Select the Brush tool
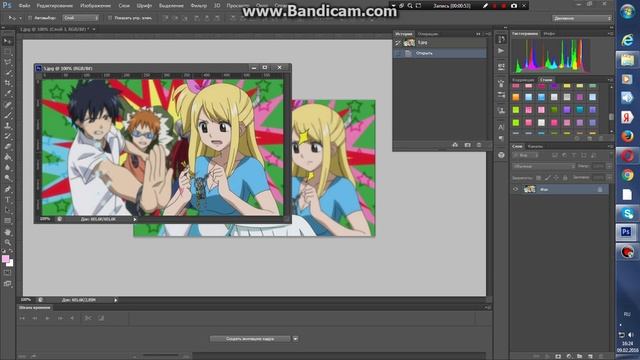The image size is (640, 360). 7,115
